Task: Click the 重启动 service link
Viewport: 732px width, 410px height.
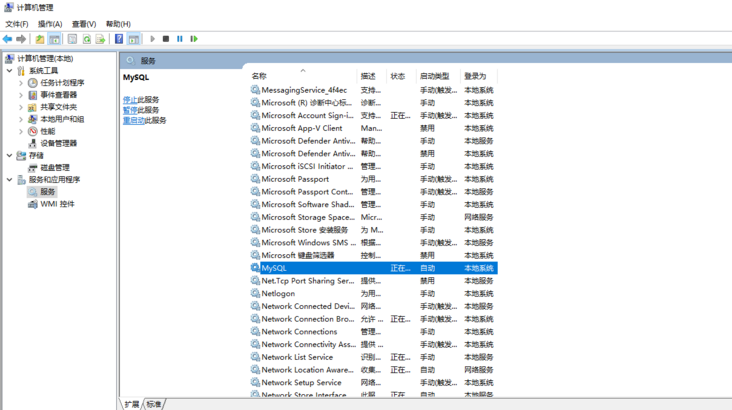Action: (134, 120)
